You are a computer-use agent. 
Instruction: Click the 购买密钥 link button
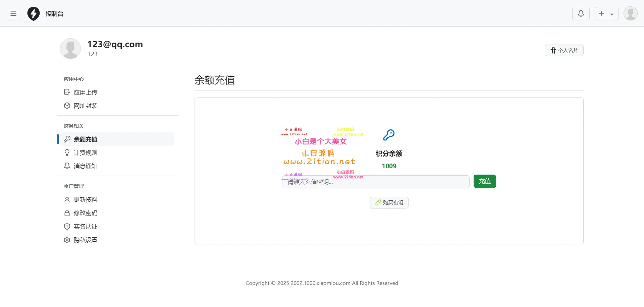(x=389, y=202)
